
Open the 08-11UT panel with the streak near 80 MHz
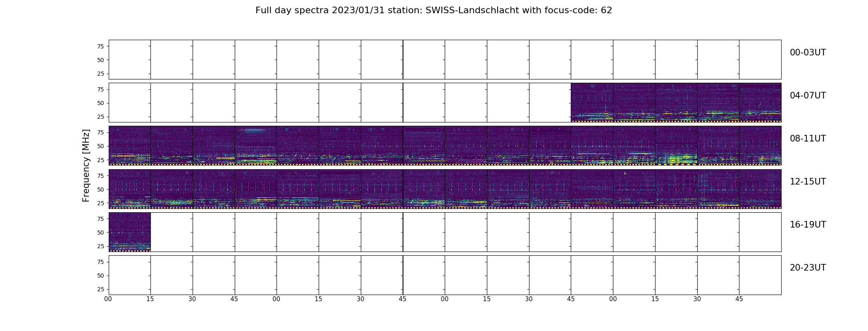pos(256,146)
